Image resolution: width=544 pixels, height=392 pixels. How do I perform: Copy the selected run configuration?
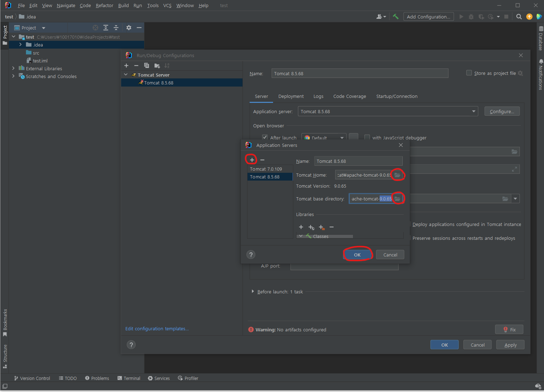click(147, 66)
